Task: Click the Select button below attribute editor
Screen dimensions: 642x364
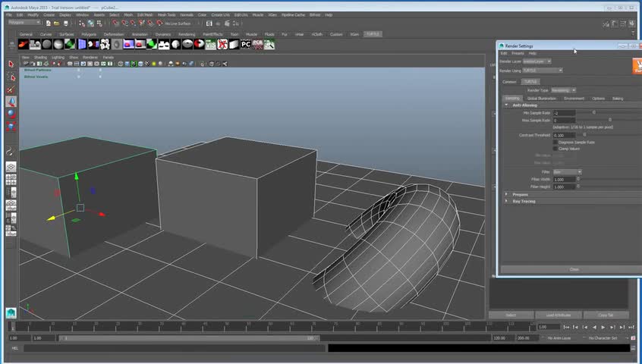Action: coord(511,315)
